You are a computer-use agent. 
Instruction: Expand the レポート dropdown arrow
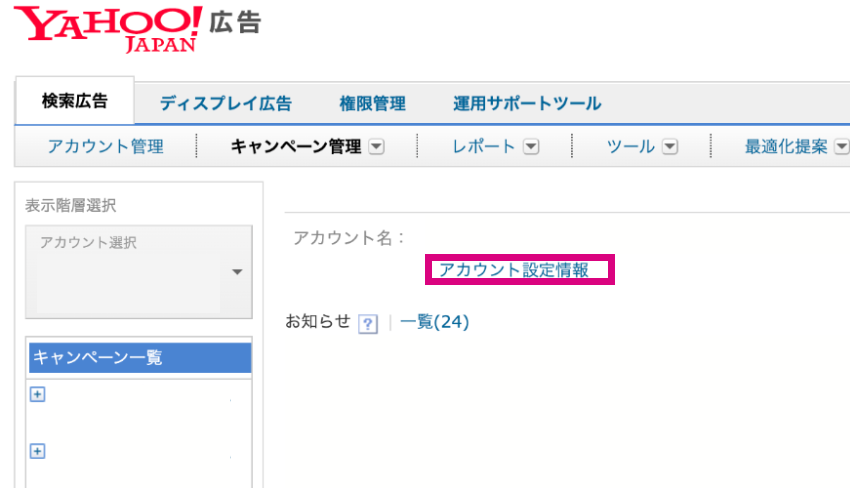tap(531, 147)
